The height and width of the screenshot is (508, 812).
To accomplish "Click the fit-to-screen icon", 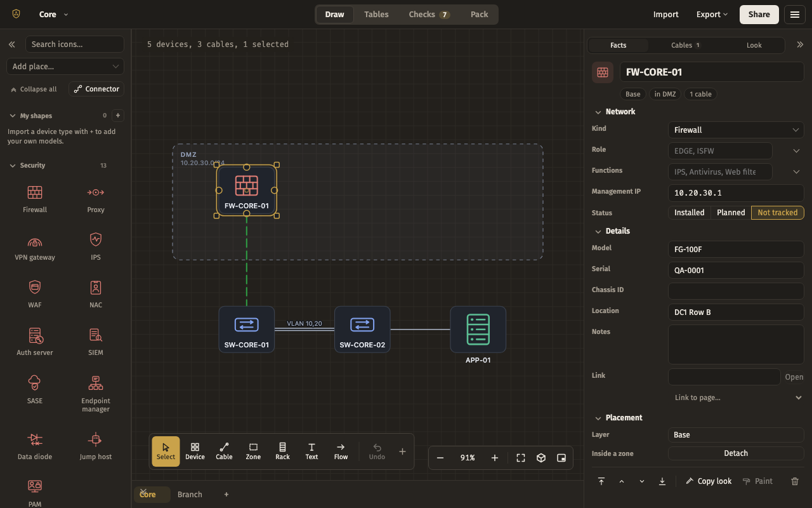I will tap(521, 458).
